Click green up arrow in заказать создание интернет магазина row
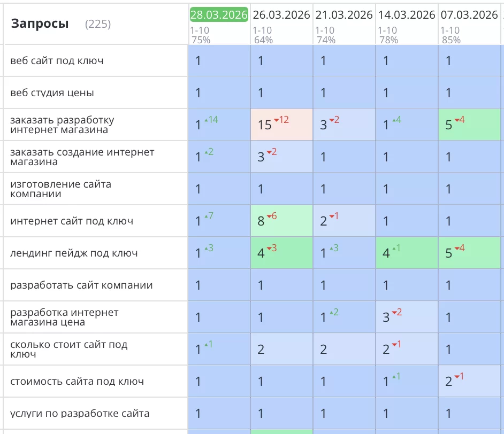The width and height of the screenshot is (504, 434). tap(205, 152)
